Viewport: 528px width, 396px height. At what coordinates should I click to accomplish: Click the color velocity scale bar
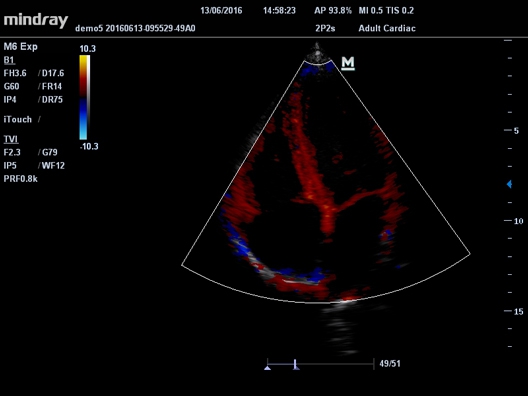[84, 97]
